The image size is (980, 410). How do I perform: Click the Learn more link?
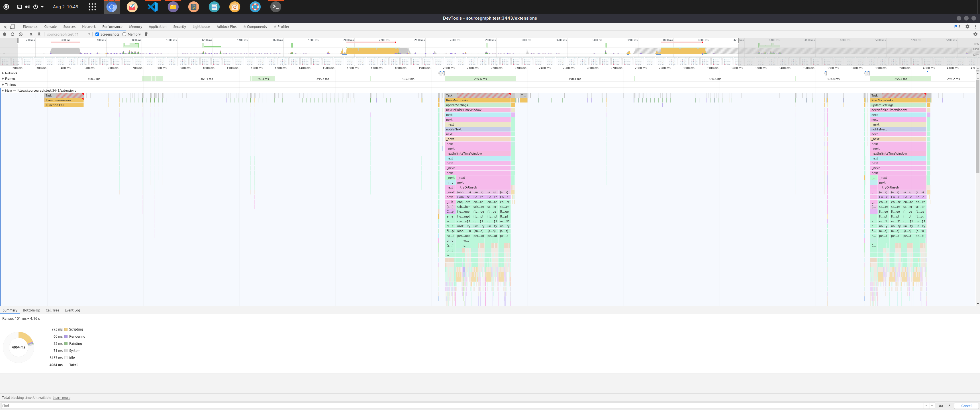point(61,397)
